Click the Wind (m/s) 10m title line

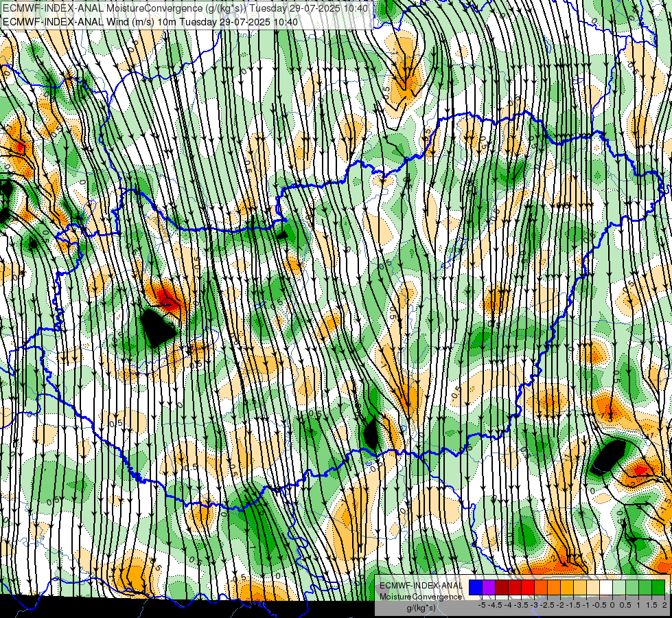150,22
